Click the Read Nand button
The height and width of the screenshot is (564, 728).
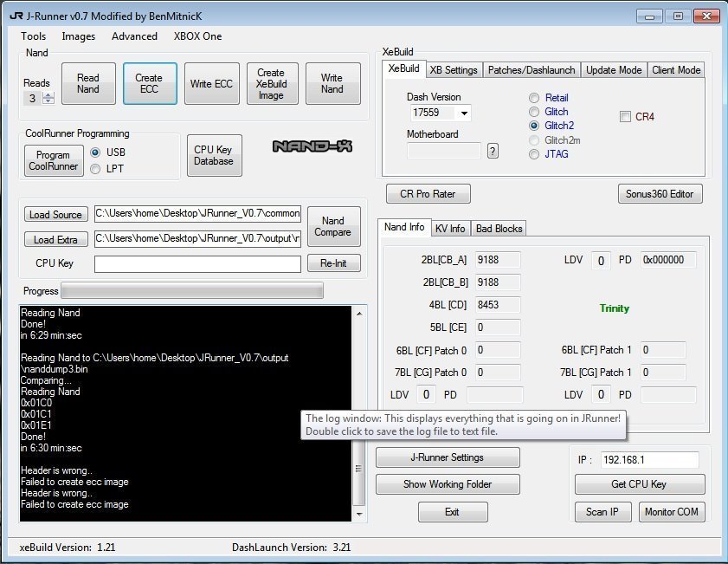point(88,84)
